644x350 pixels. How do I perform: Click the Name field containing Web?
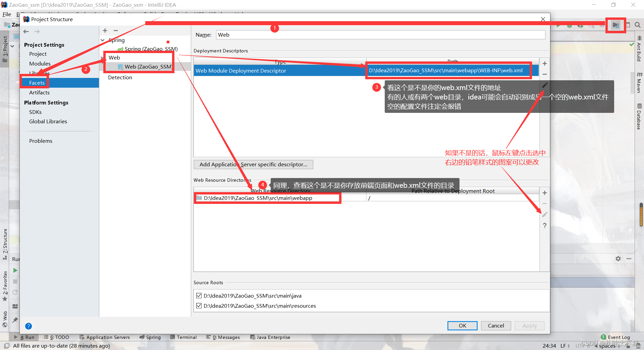pyautogui.click(x=380, y=35)
